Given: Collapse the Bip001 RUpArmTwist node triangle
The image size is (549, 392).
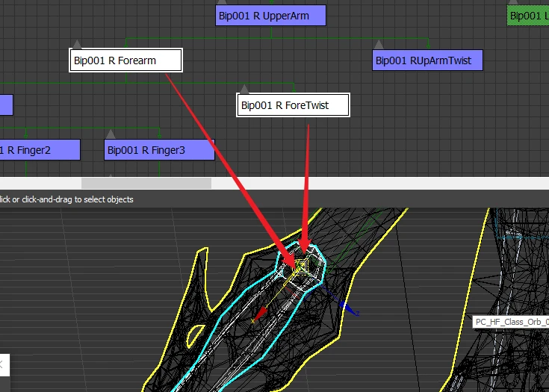Looking at the screenshot, I should pyautogui.click(x=379, y=44).
